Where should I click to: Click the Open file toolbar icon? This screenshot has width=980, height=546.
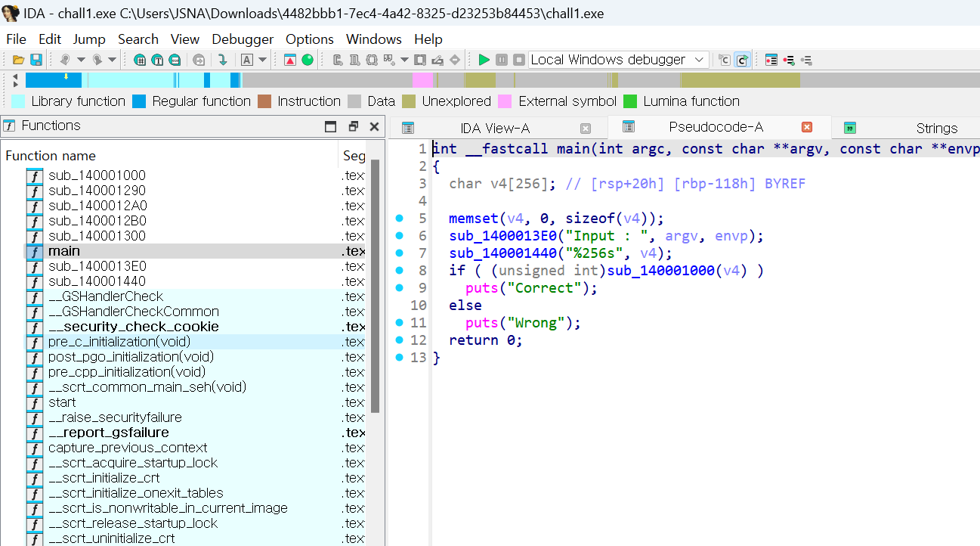coord(19,60)
